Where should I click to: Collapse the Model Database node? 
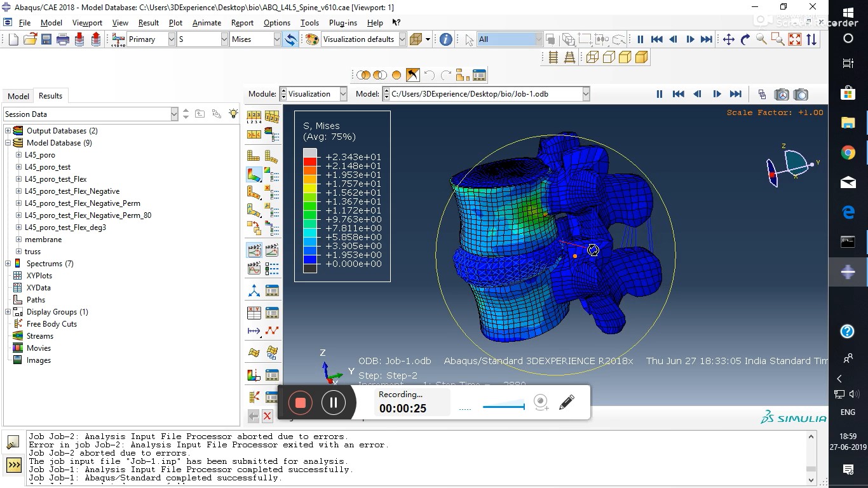[8, 143]
